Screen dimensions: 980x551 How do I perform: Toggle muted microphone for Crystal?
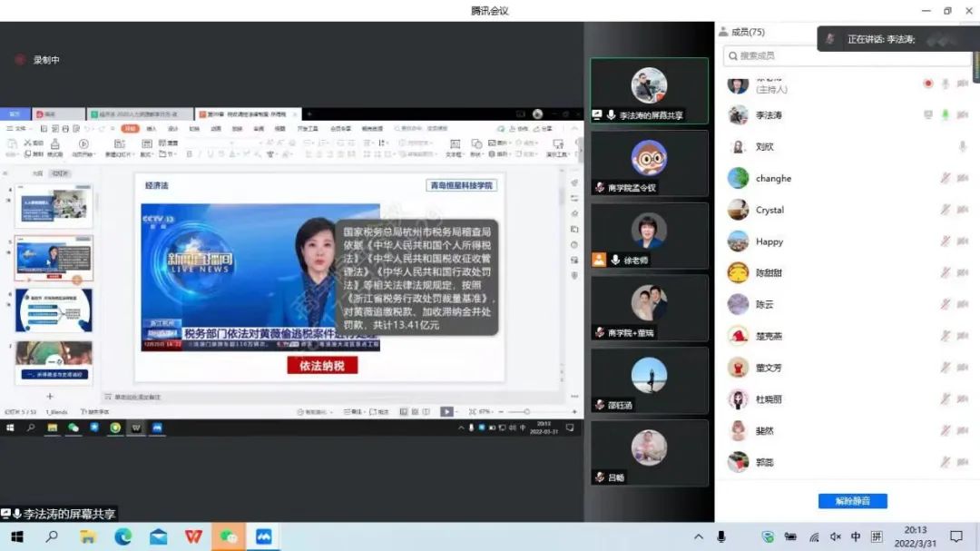pyautogui.click(x=945, y=210)
